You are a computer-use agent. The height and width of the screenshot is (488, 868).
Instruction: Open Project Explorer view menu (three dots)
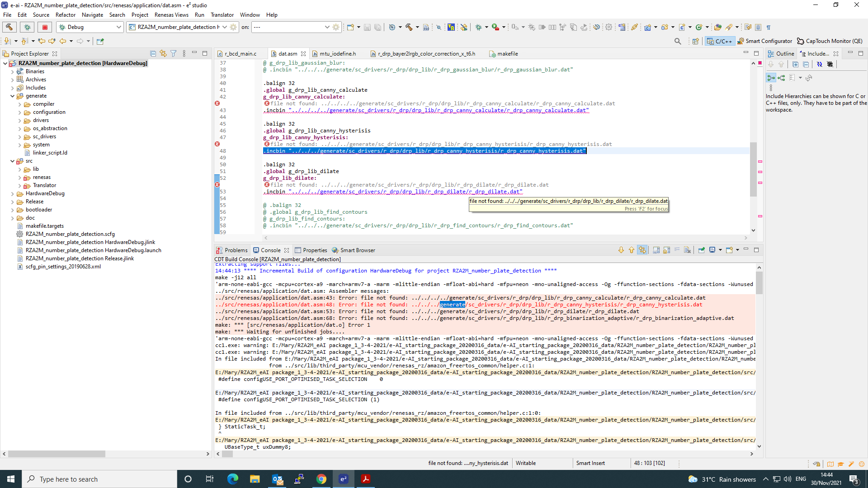coord(184,54)
